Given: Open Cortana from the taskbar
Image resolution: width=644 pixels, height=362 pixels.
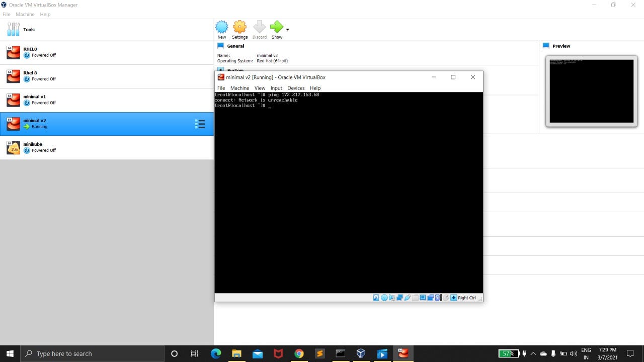Looking at the screenshot, I should click(x=174, y=353).
